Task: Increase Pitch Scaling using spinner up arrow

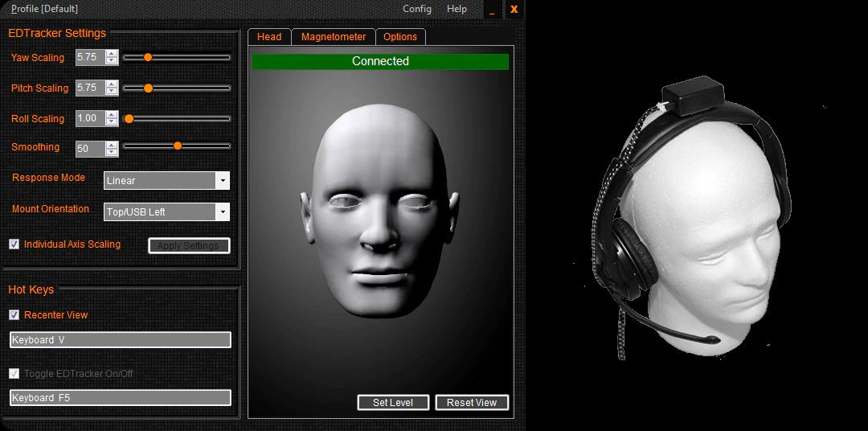Action: (112, 84)
